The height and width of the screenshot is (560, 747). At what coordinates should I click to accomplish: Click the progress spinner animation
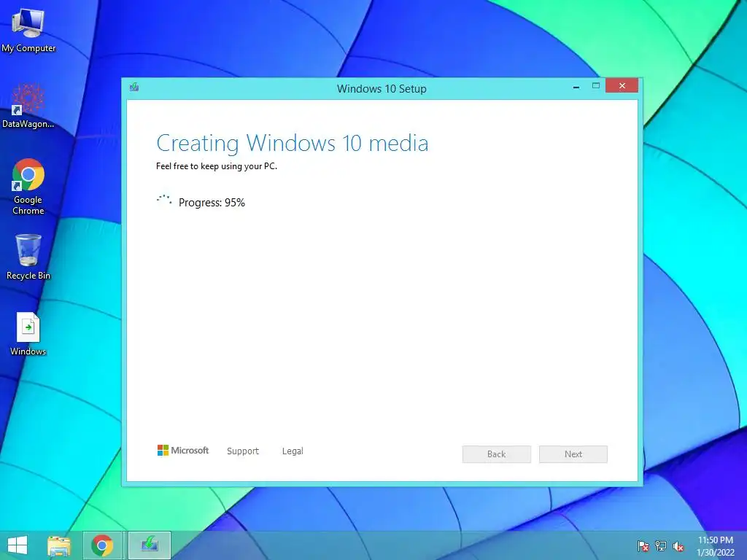point(164,201)
